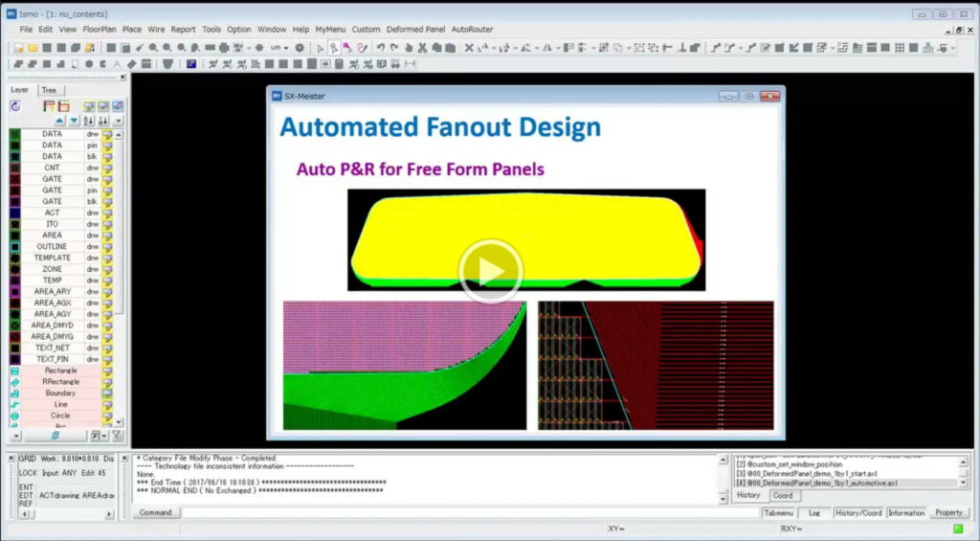Click the move layer up arrow icon
This screenshot has height=541, width=980.
click(x=59, y=120)
